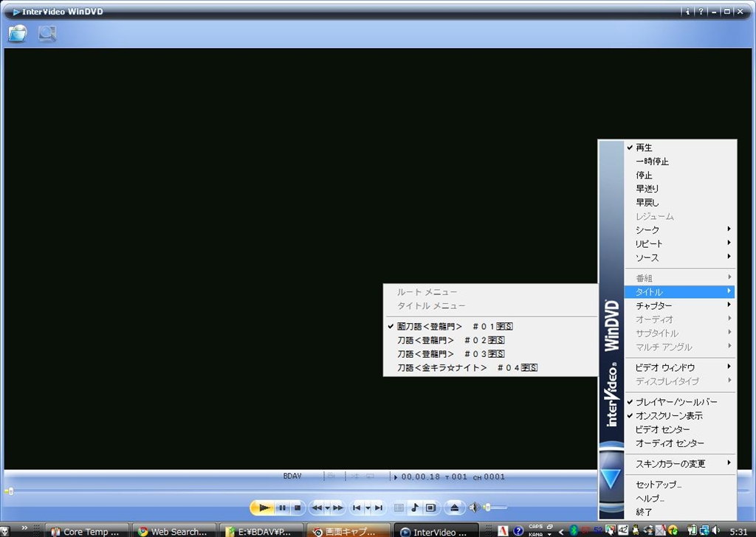Click the BDAV status label
Screen dimensions: 756x537
click(x=292, y=477)
